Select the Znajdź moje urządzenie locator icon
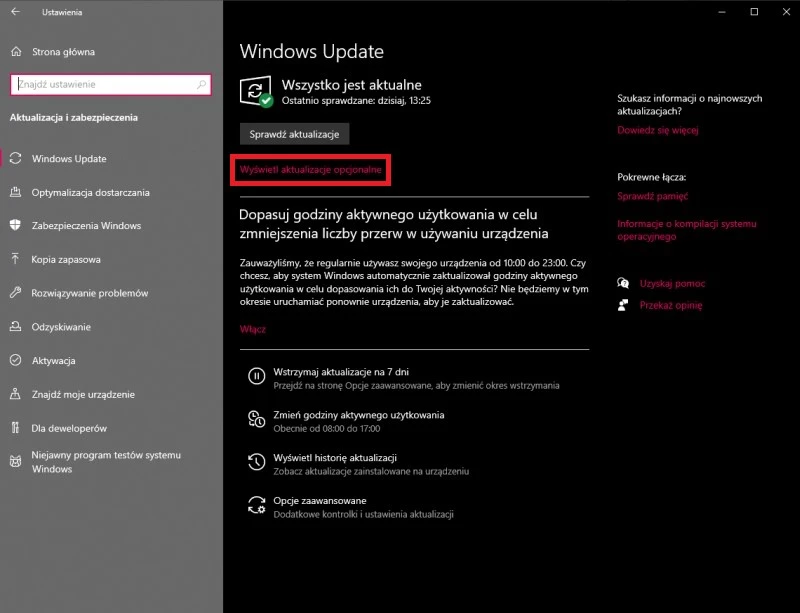 pyautogui.click(x=16, y=394)
